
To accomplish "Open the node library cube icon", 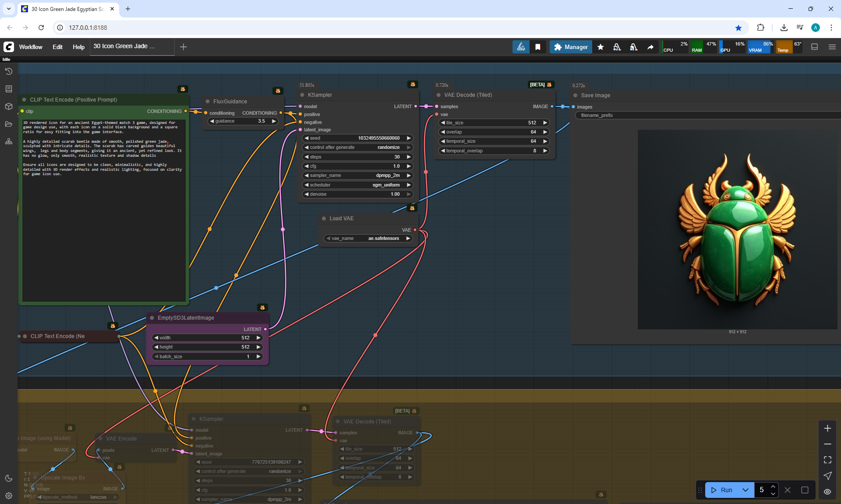I will (8, 106).
